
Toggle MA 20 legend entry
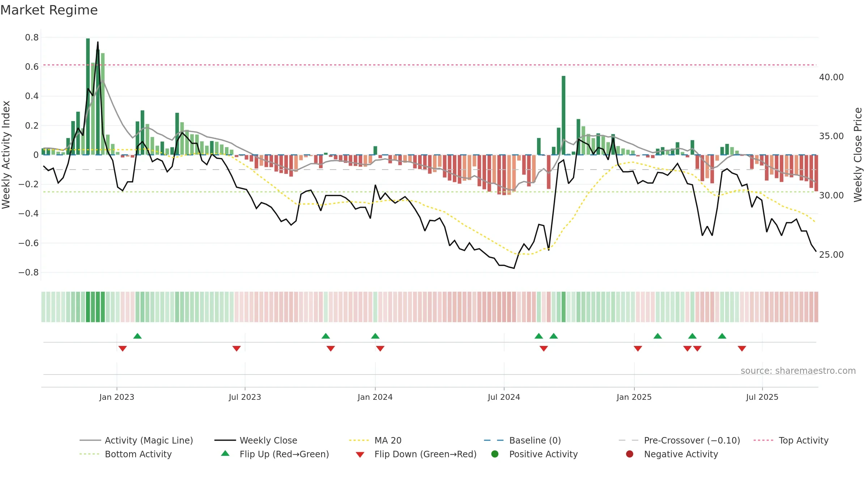pos(375,440)
